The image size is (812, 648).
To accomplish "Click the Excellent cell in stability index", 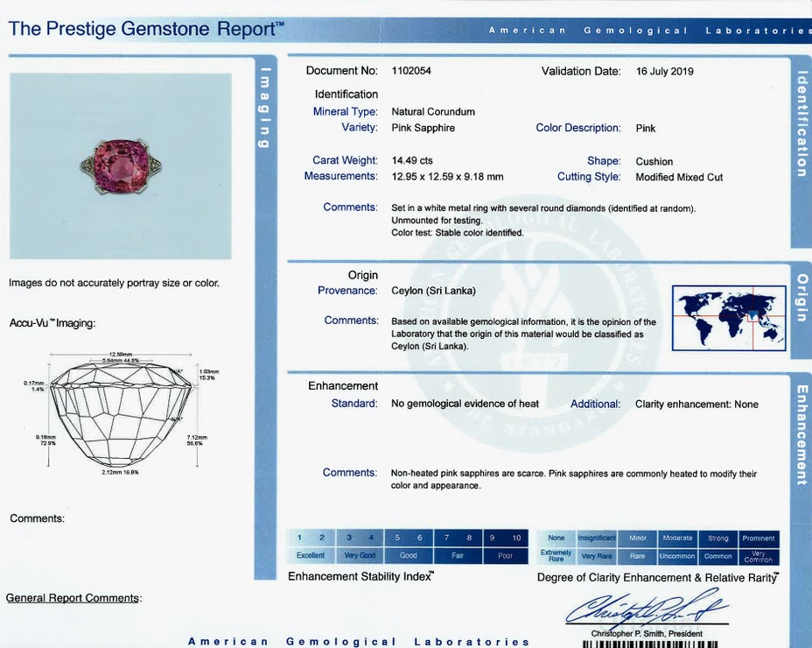I will pos(311,555).
